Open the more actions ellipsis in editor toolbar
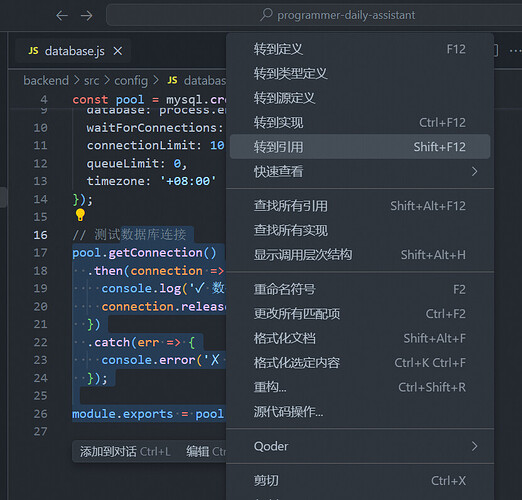Screen dimensions: 522x500 click(515, 51)
